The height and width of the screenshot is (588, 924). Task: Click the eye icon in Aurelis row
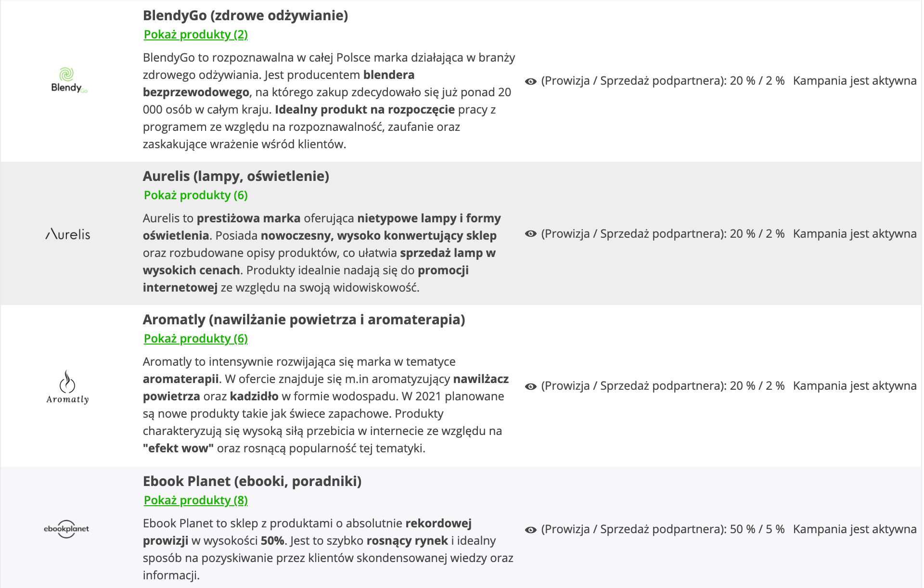pyautogui.click(x=531, y=234)
